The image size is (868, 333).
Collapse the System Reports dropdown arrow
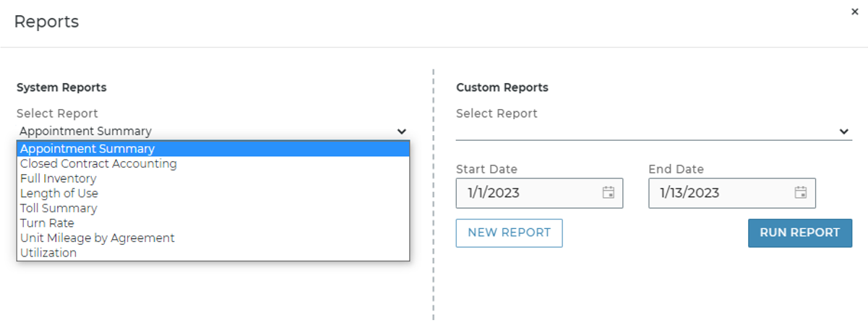tap(402, 131)
